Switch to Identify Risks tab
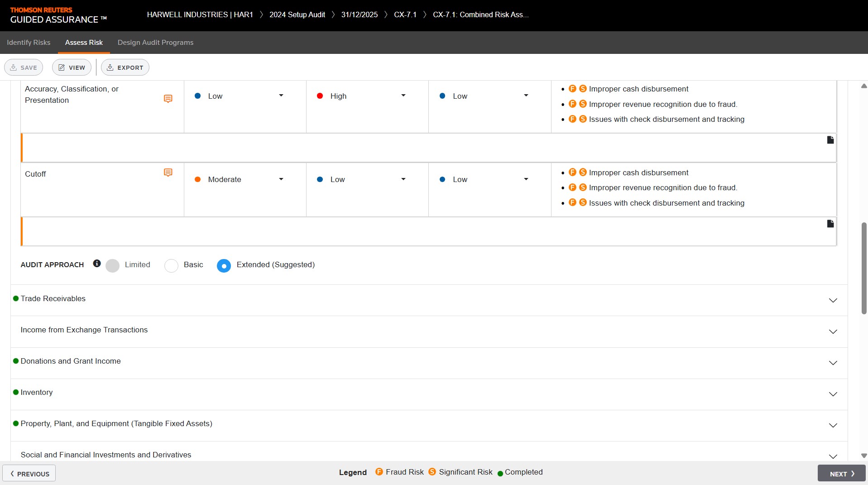 29,43
